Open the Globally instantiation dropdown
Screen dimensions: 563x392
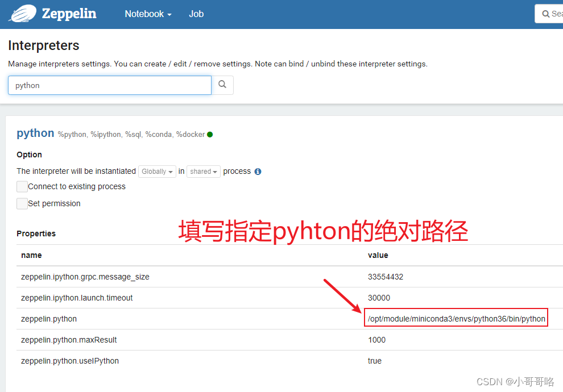click(x=157, y=172)
